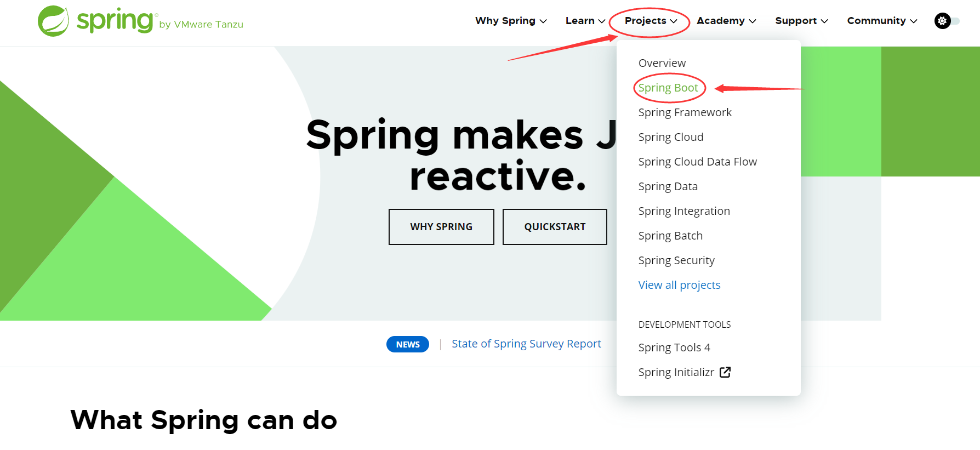Click the Spring leaf logo

click(x=53, y=21)
